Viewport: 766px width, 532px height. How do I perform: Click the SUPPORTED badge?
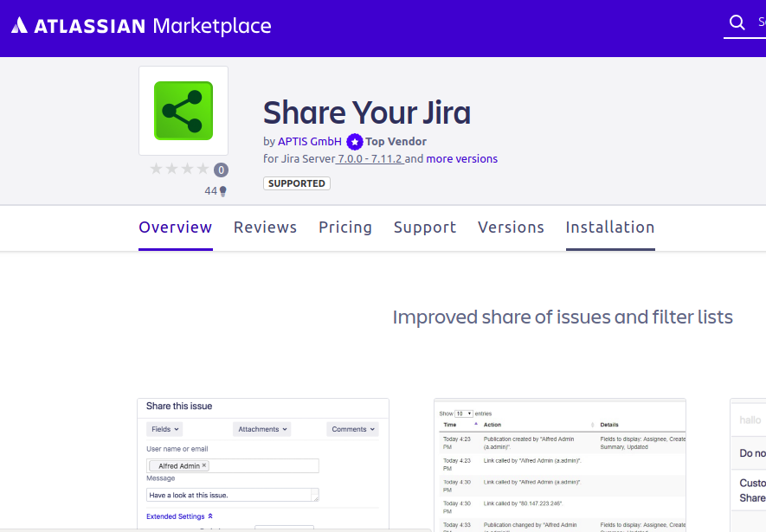[x=297, y=183]
